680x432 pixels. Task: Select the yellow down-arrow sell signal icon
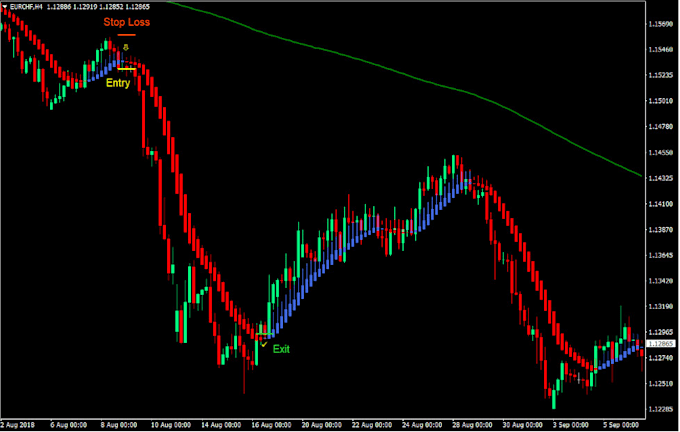126,47
